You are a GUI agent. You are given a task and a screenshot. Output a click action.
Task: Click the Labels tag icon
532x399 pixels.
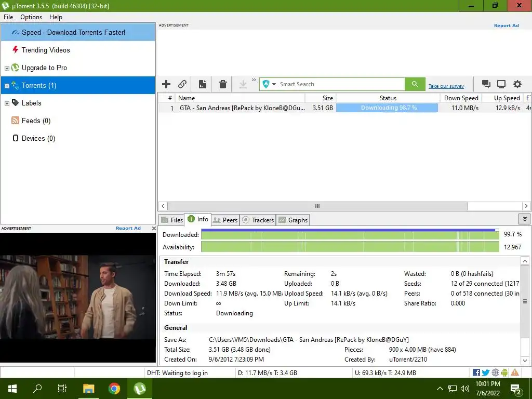(15, 103)
